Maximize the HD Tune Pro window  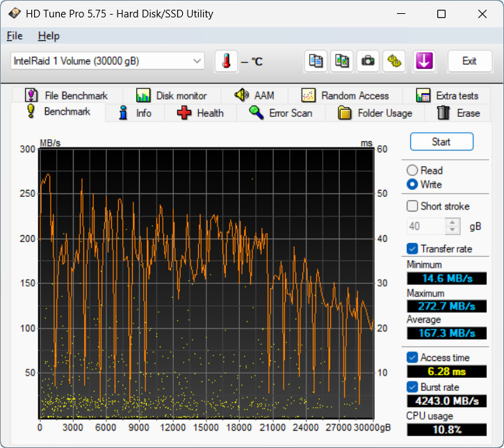point(441,14)
